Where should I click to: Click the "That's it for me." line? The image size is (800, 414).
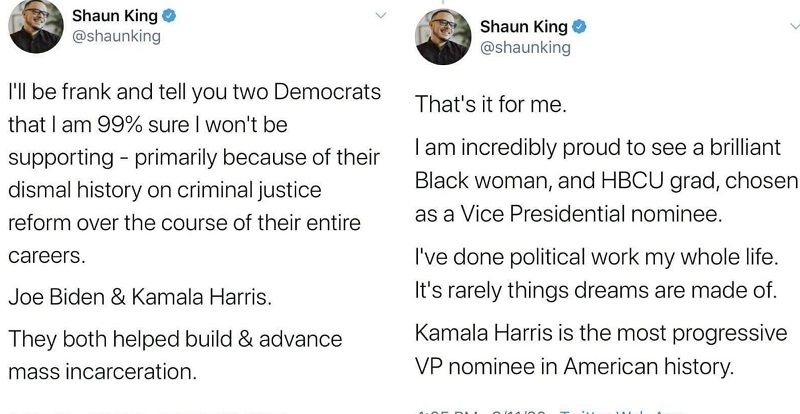click(x=491, y=105)
